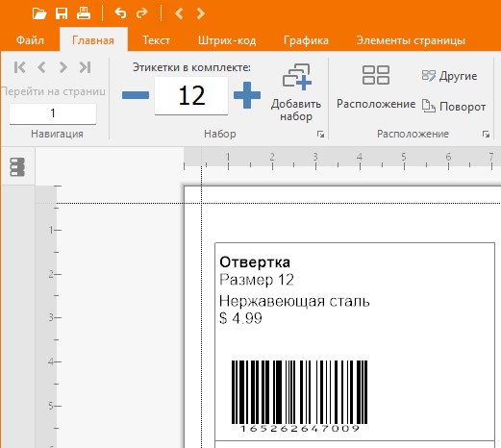Screen dimensions: 501x448
Task: Go to first page navigation icon
Action: [x=20, y=67]
